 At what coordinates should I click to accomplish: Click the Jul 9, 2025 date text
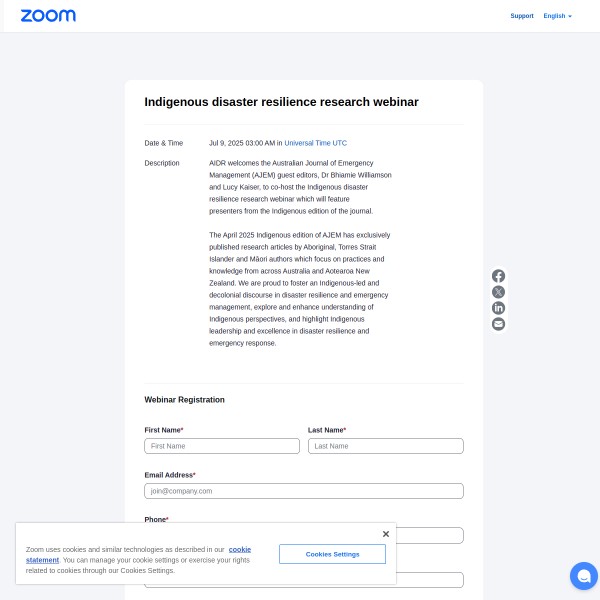tap(241, 143)
